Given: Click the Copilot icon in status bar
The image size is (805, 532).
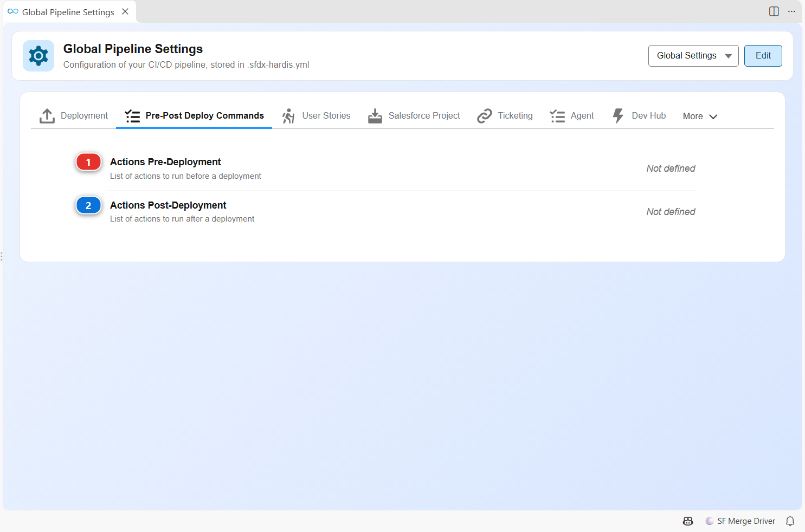Looking at the screenshot, I should coord(688,521).
